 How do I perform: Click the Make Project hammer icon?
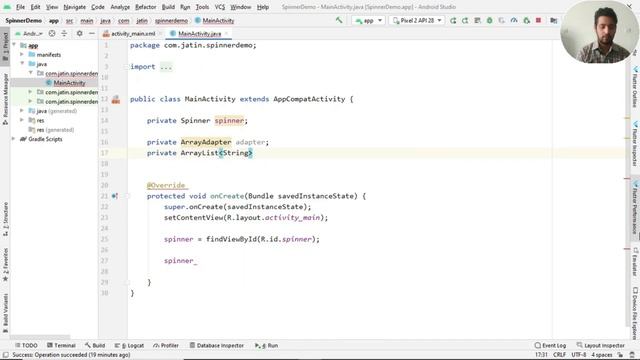point(339,20)
